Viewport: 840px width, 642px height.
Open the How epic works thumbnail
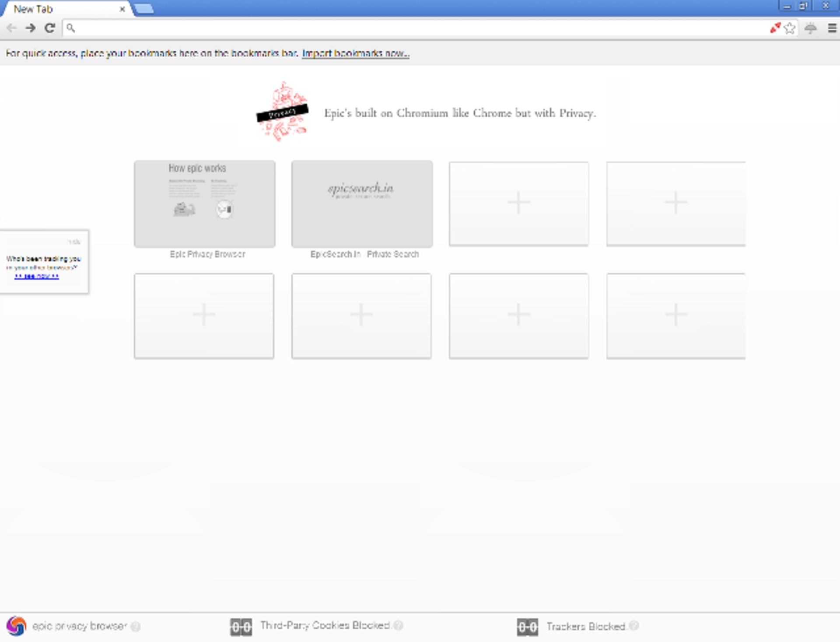[205, 204]
